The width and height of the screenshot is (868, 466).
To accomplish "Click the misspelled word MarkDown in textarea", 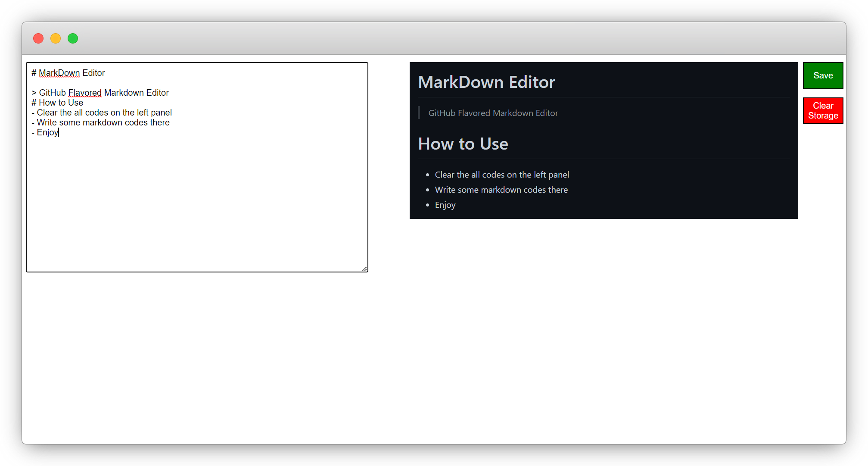I will tap(59, 73).
